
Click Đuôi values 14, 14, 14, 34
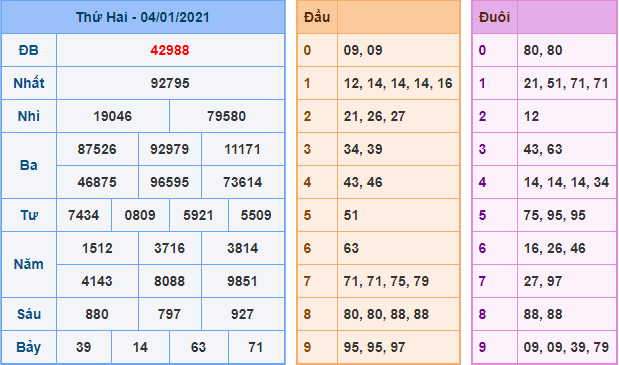click(x=566, y=182)
